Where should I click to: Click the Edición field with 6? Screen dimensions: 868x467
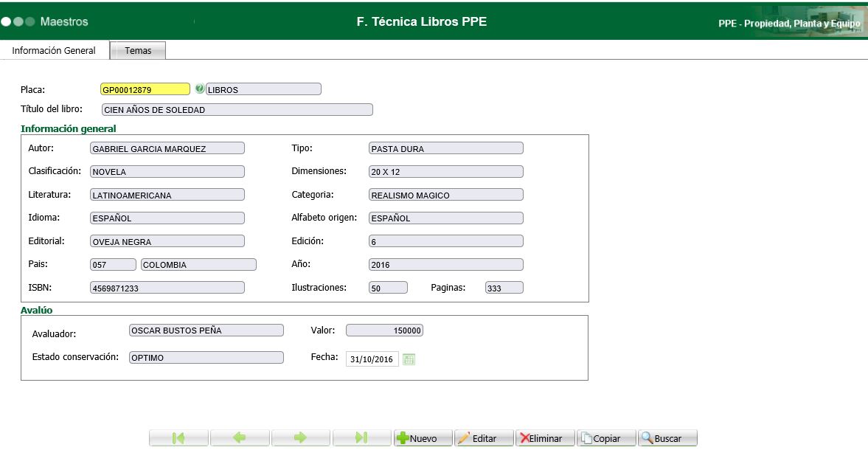click(445, 241)
